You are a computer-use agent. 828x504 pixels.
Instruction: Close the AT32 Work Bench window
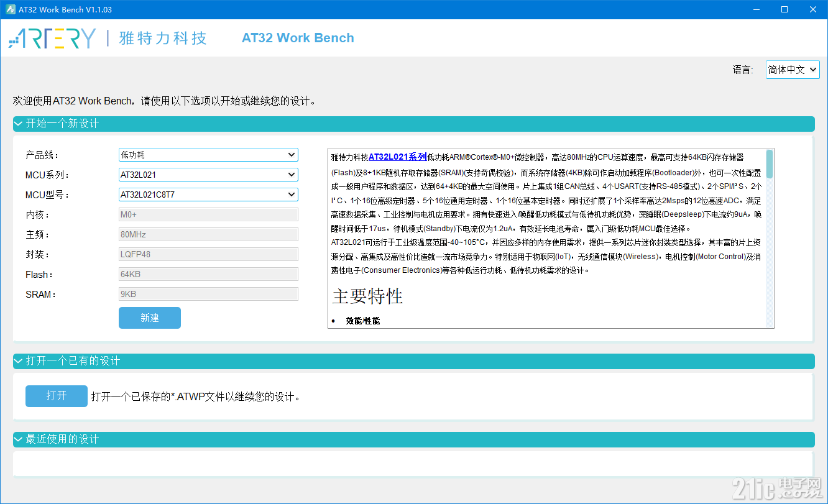click(x=813, y=9)
